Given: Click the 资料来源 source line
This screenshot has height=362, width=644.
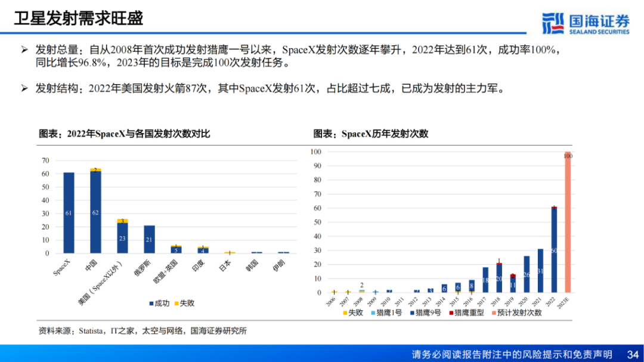Looking at the screenshot, I should pos(142,331).
